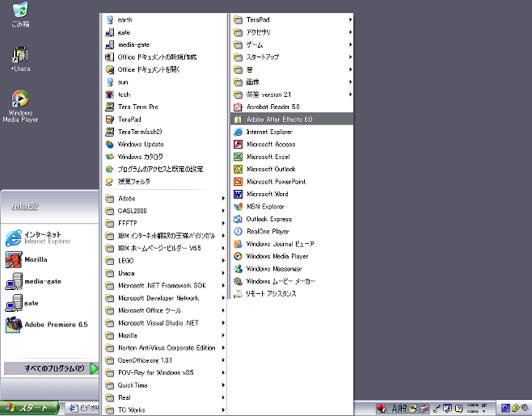Click the Microsoft Word icon
This screenshot has height=416, width=532.
[239, 194]
